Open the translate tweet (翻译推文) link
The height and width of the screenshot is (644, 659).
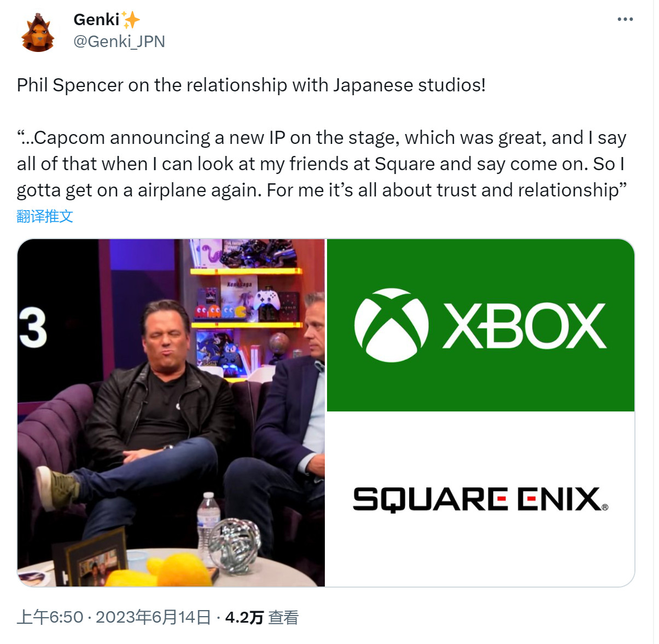coord(45,216)
